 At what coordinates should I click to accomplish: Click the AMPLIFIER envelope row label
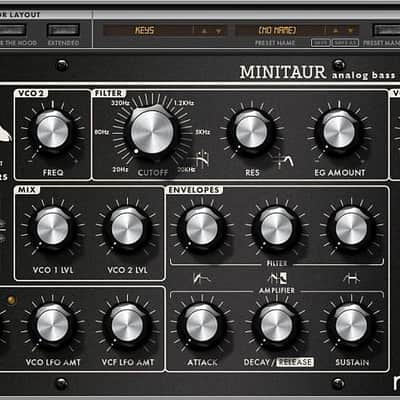(x=277, y=291)
